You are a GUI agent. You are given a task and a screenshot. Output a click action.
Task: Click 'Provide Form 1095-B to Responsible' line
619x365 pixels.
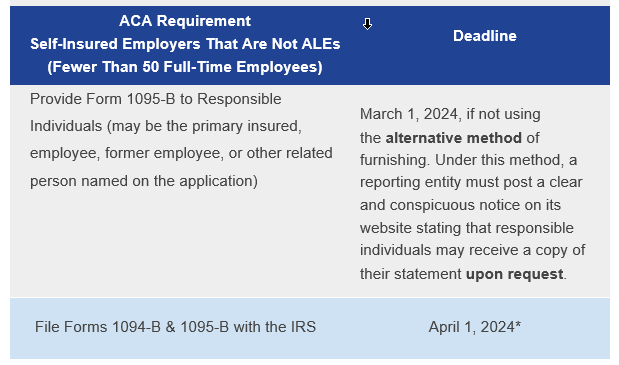point(156,99)
